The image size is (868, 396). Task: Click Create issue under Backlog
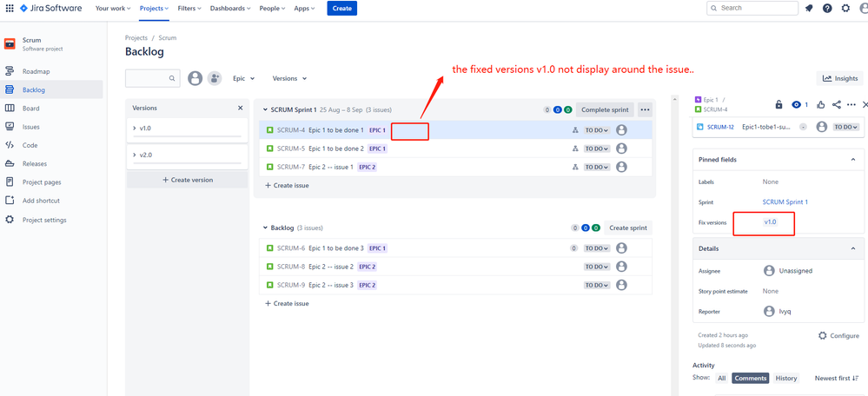tap(288, 304)
